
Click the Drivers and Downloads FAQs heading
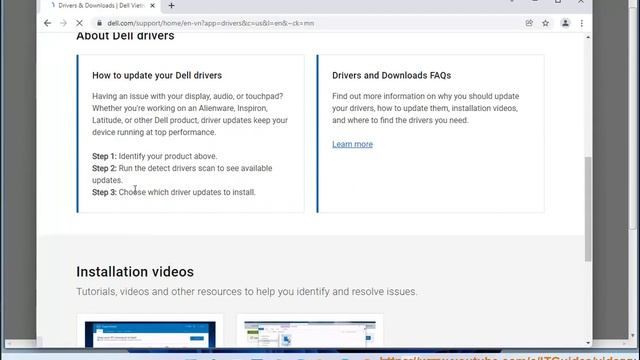pyautogui.click(x=391, y=76)
